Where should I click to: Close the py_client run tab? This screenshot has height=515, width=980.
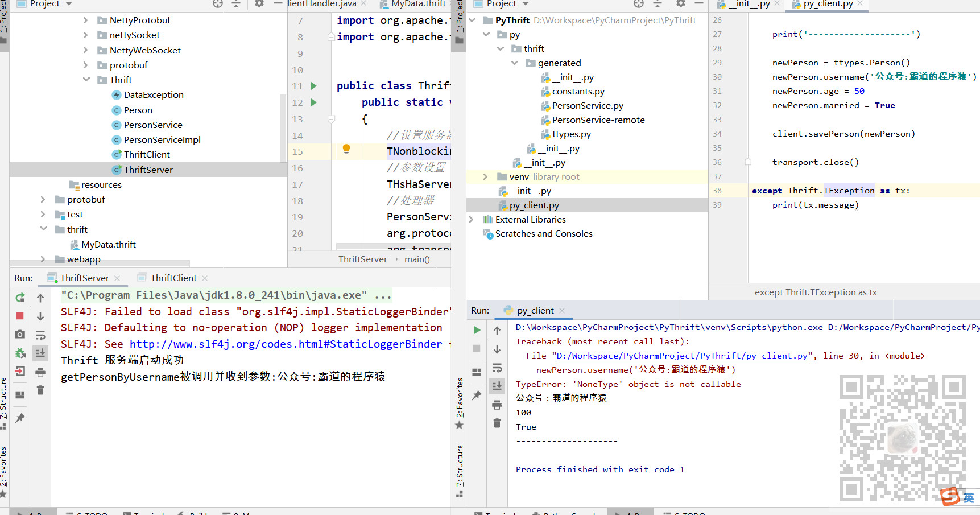(562, 310)
